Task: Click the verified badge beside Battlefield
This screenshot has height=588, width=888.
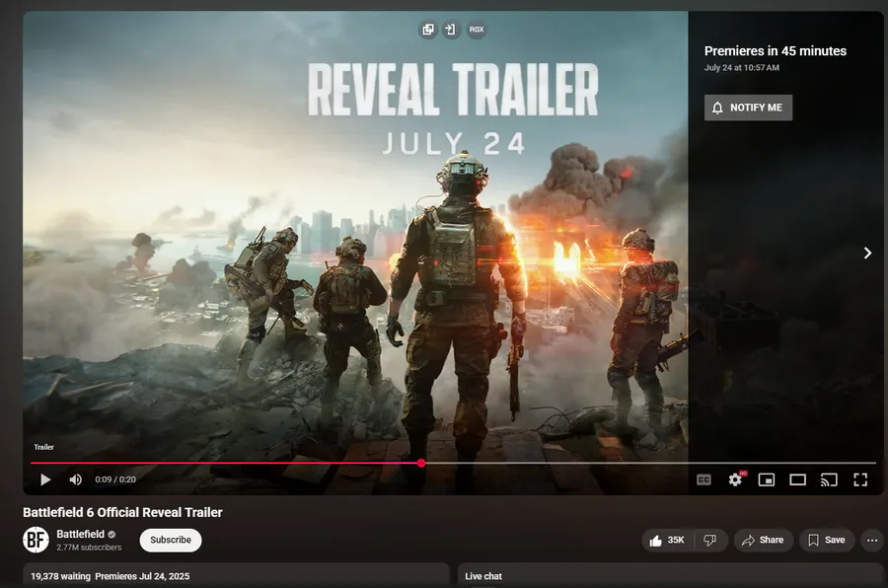Action: (111, 534)
